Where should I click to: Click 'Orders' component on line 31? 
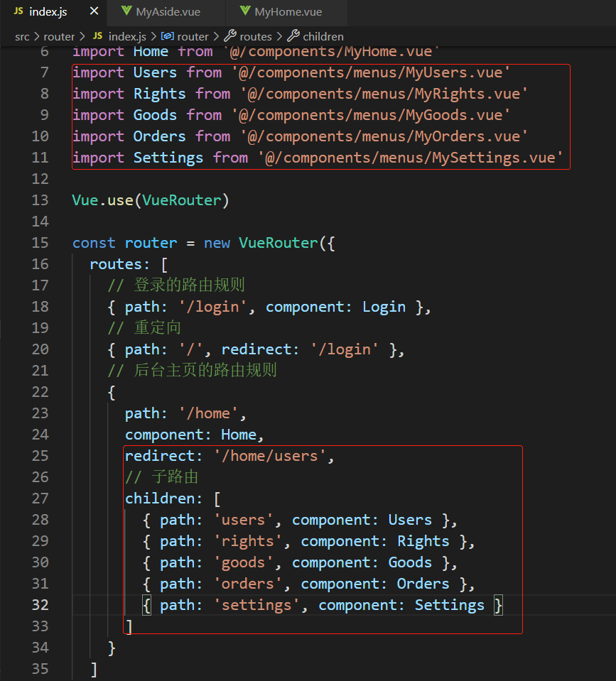(x=423, y=583)
